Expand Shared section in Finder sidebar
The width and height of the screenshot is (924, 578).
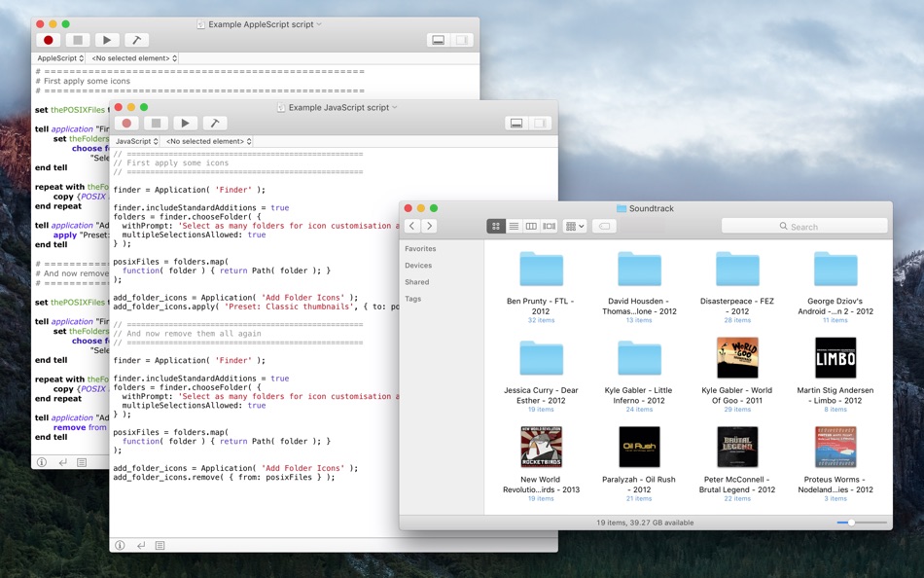click(416, 282)
